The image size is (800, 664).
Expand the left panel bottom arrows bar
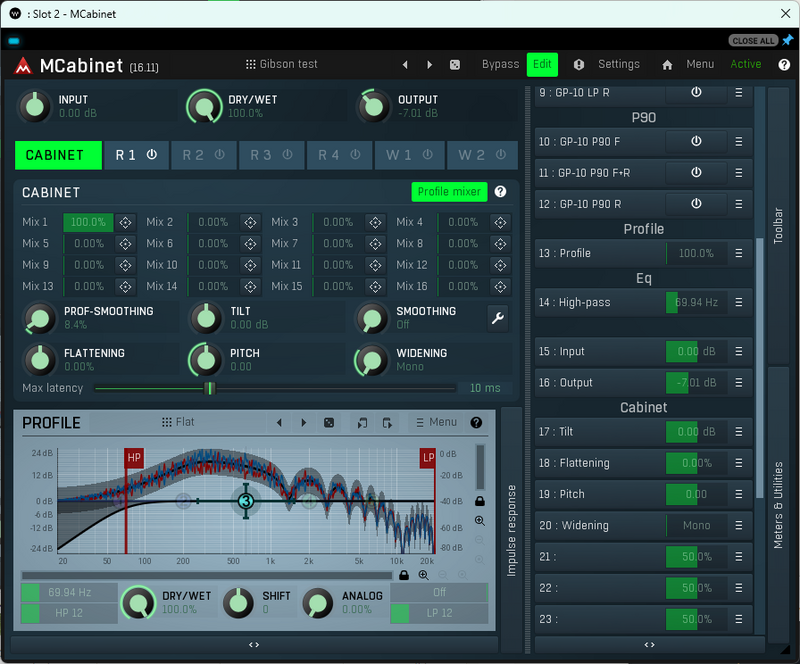click(x=254, y=645)
